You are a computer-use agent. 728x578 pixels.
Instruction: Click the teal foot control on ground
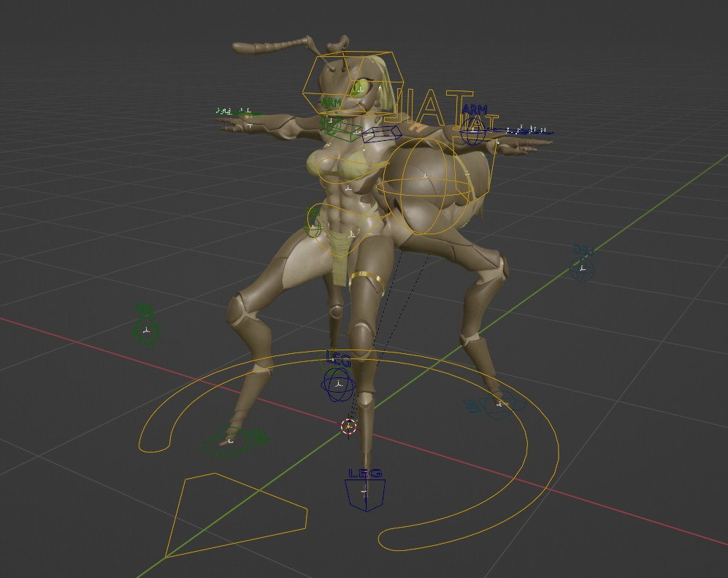tap(497, 406)
